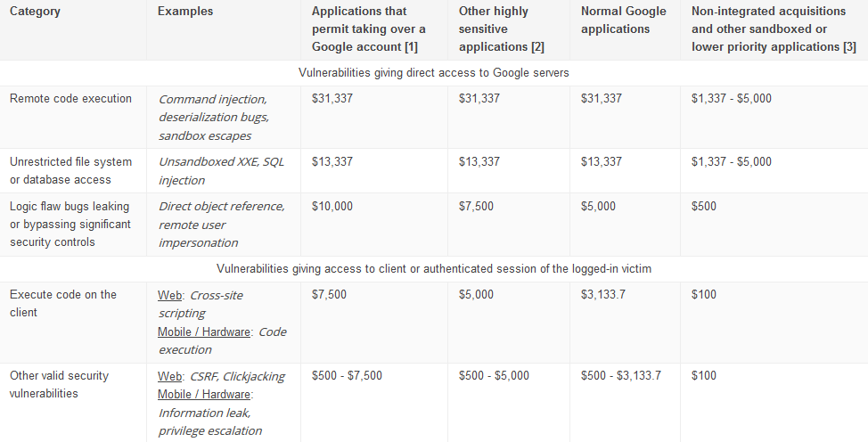Image resolution: width=868 pixels, height=442 pixels.
Task: Click the $500 - $7,500 reward cell
Action: [x=347, y=376]
